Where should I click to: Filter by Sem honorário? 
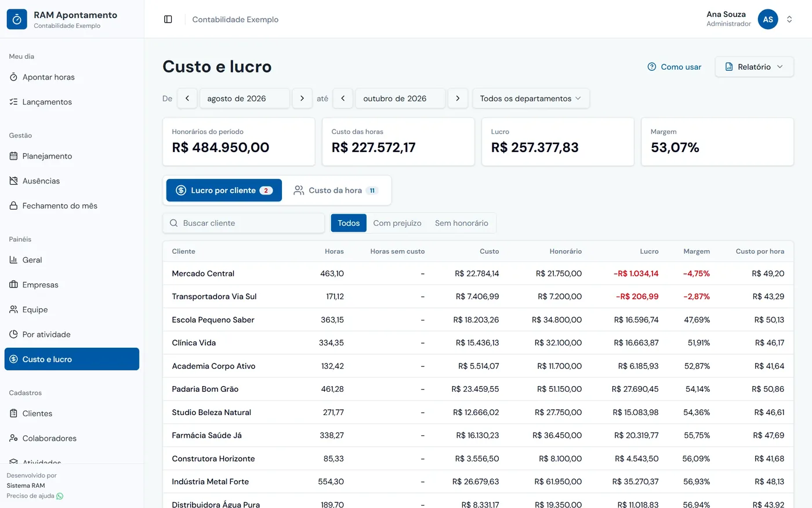[x=462, y=223]
